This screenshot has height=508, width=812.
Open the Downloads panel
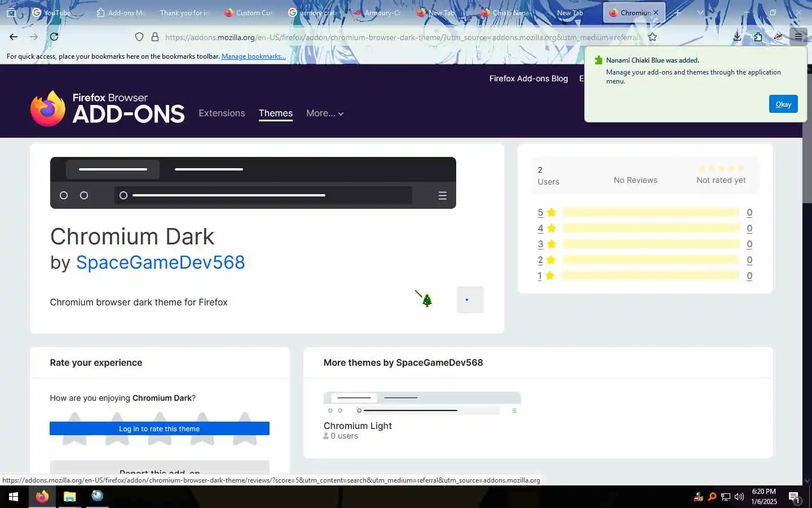pos(737,37)
